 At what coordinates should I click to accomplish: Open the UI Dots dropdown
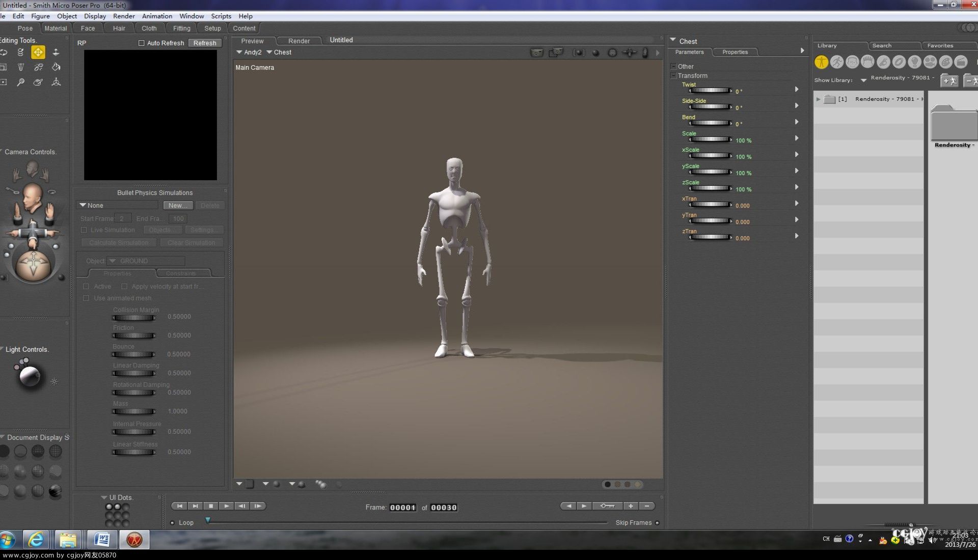[x=104, y=497]
